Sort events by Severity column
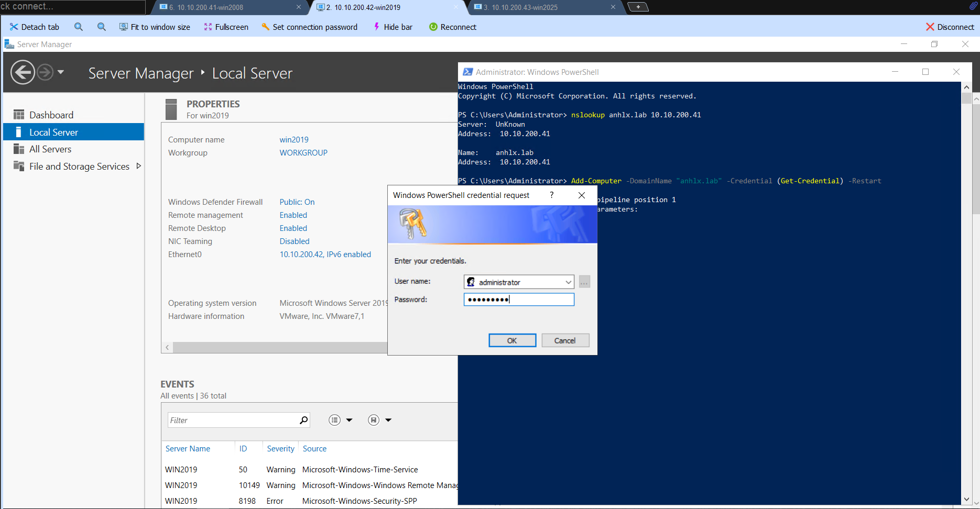This screenshot has width=980, height=509. 280,449
